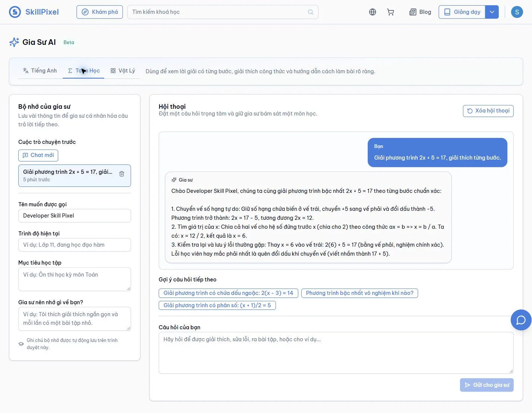Click the Câu hỏi của bạn textarea
This screenshot has width=532, height=413.
(x=336, y=353)
